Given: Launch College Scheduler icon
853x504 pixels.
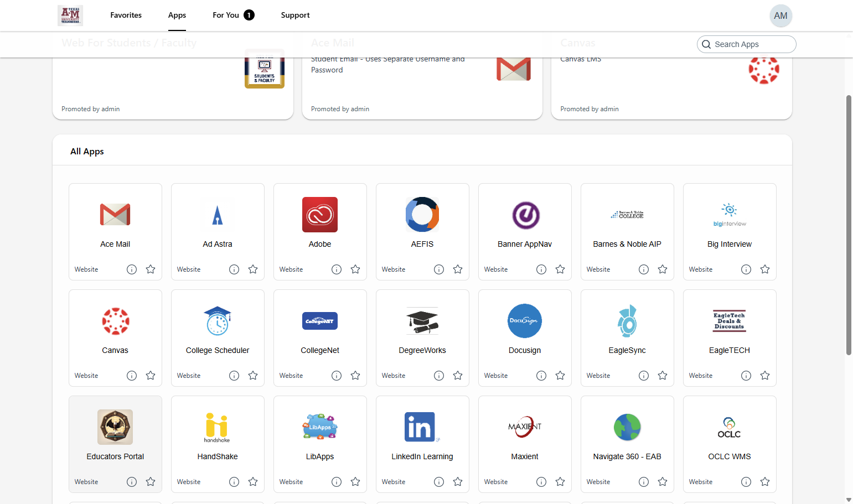Looking at the screenshot, I should (x=218, y=321).
